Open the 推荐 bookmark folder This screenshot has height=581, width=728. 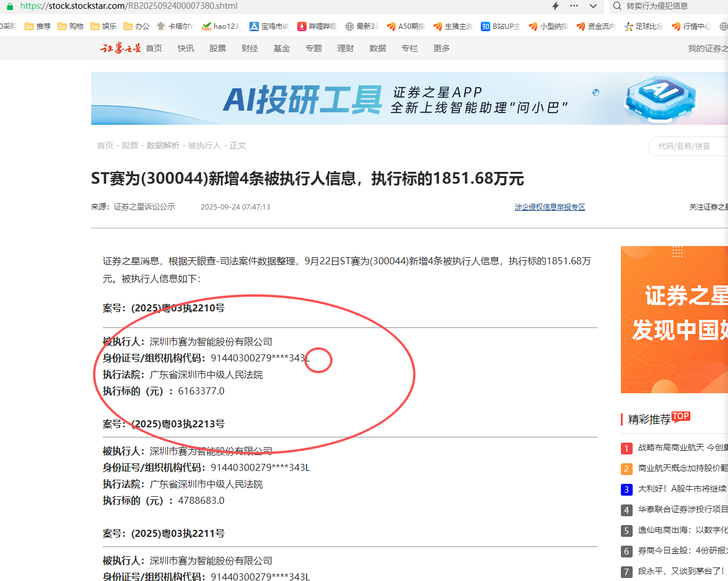[x=38, y=26]
